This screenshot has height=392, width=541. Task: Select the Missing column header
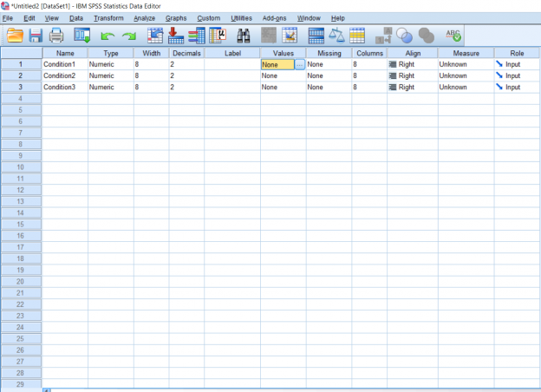329,53
